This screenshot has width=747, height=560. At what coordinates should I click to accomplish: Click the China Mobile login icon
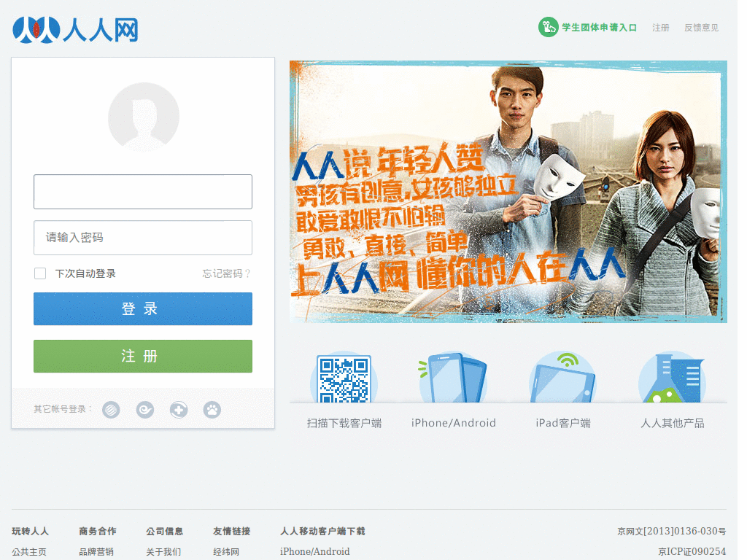[x=111, y=410]
